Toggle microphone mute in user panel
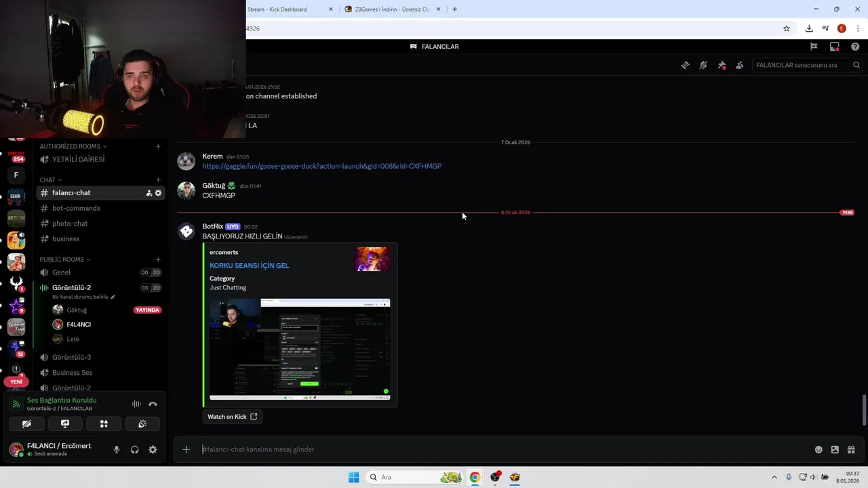The image size is (868, 488). (x=117, y=449)
